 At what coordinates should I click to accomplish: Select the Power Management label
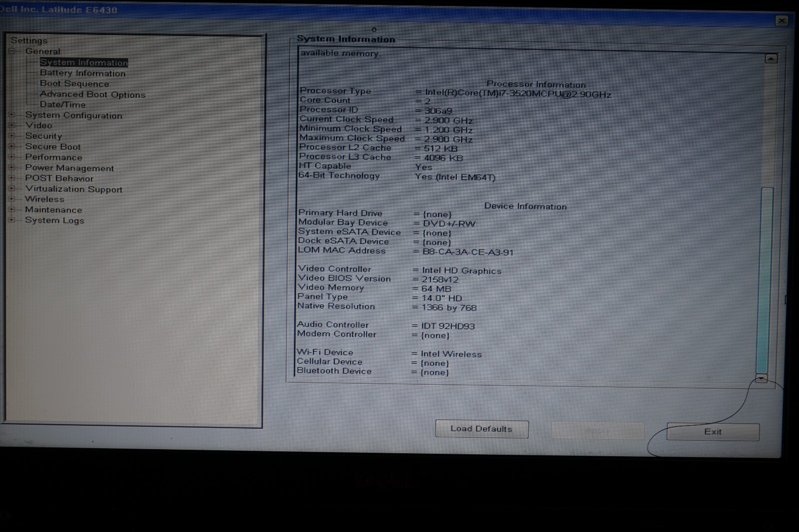[69, 168]
